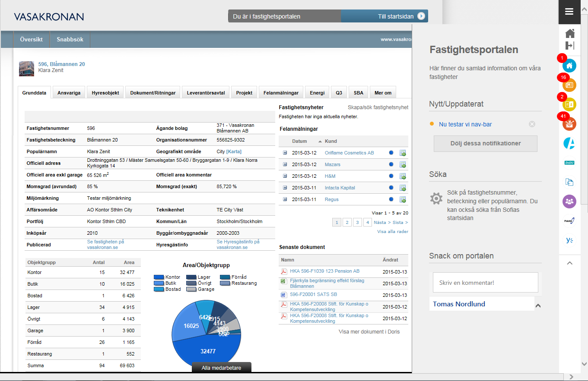Open the DeDU app icon
The width and height of the screenshot is (588, 381).
coord(569,163)
